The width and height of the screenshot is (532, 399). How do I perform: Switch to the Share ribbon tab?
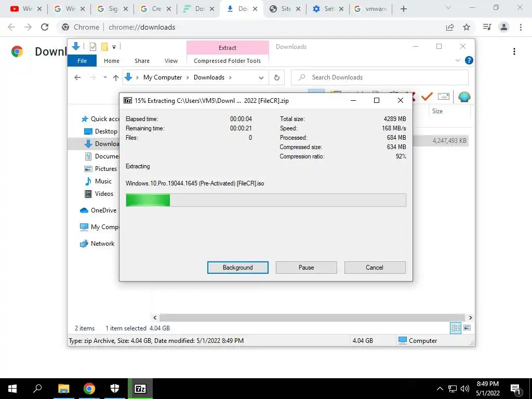(142, 61)
